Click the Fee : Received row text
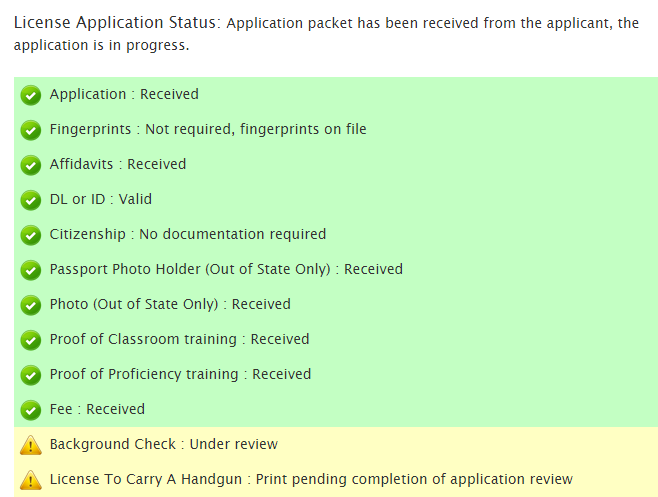 point(97,409)
